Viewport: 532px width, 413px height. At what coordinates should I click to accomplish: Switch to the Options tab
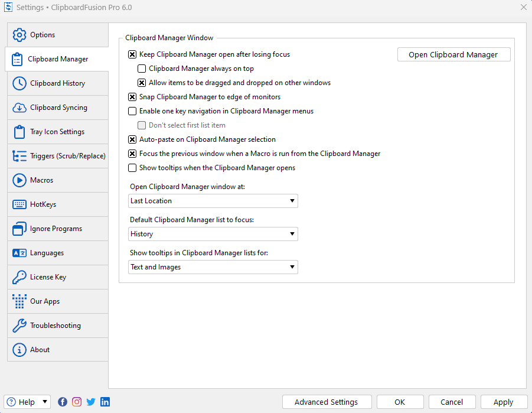[58, 35]
